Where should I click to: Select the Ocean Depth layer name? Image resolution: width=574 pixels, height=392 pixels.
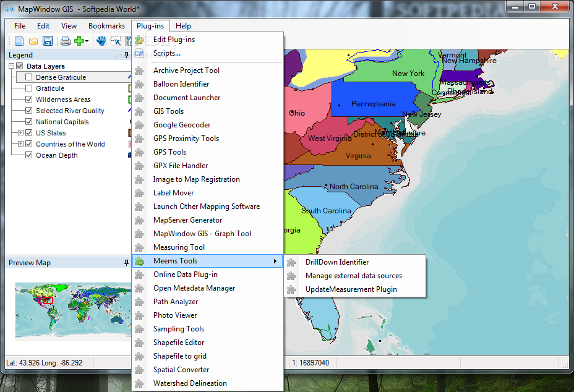click(x=57, y=155)
